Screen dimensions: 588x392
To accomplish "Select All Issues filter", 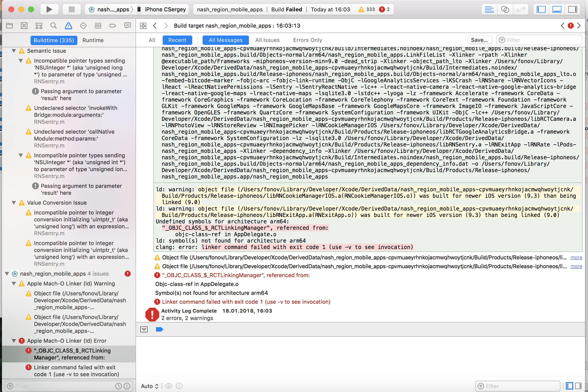I will [267, 40].
